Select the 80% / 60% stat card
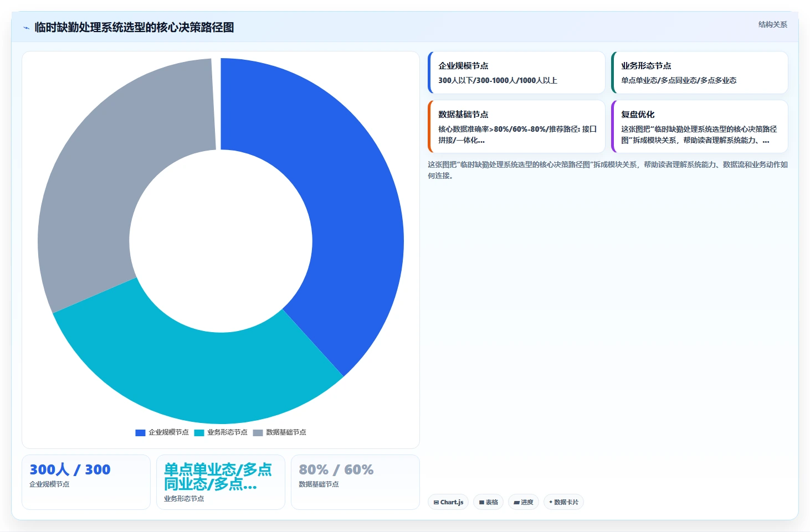 tap(355, 482)
